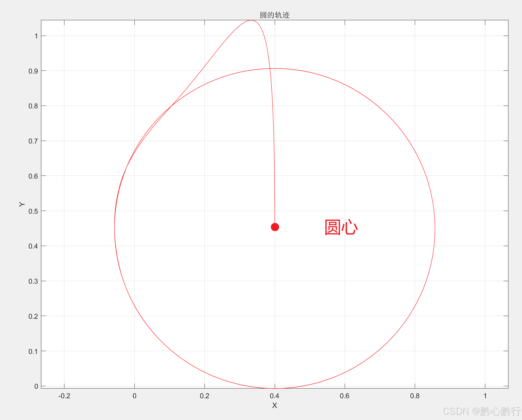Click the x-axis tick label 0
This screenshot has height=420, width=522.
coord(134,396)
